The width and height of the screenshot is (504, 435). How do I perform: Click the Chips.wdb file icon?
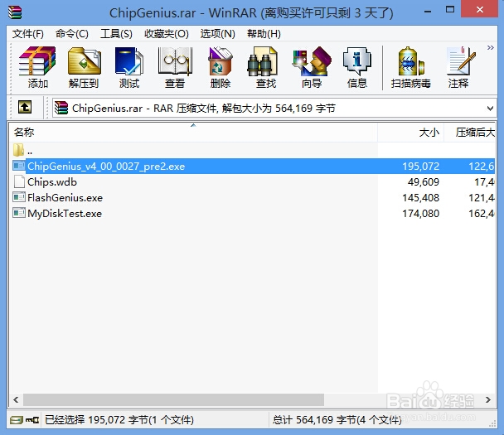pos(19,181)
